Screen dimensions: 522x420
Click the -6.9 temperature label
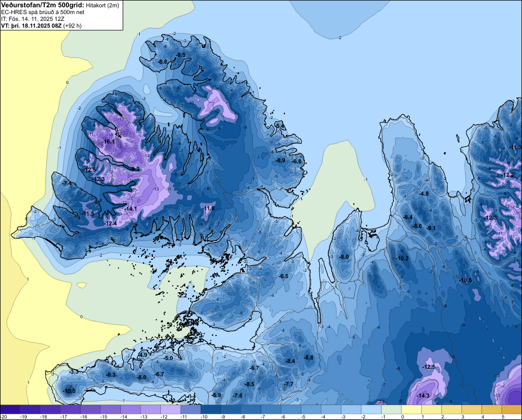(x=217, y=395)
